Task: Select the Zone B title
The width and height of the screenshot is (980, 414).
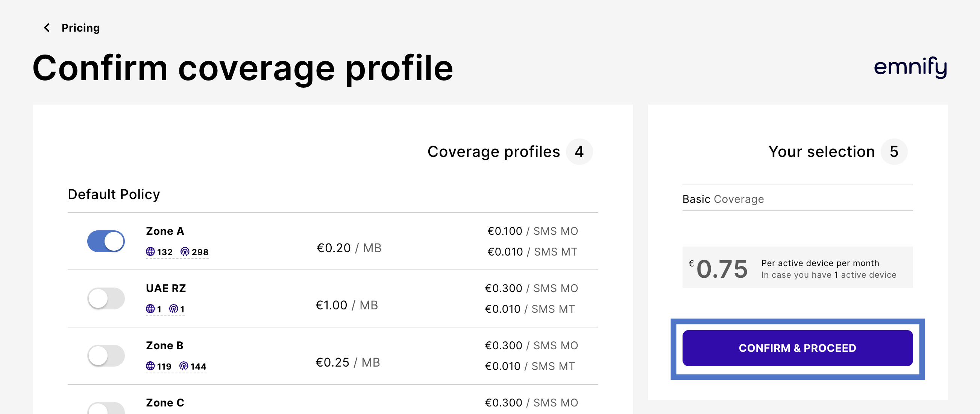Action: pos(164,346)
